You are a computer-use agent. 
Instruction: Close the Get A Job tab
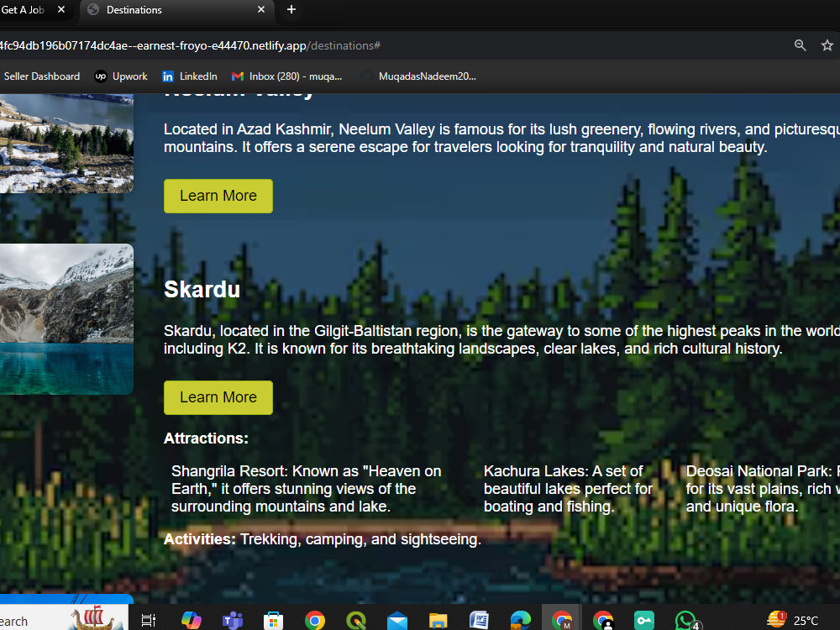(61, 9)
